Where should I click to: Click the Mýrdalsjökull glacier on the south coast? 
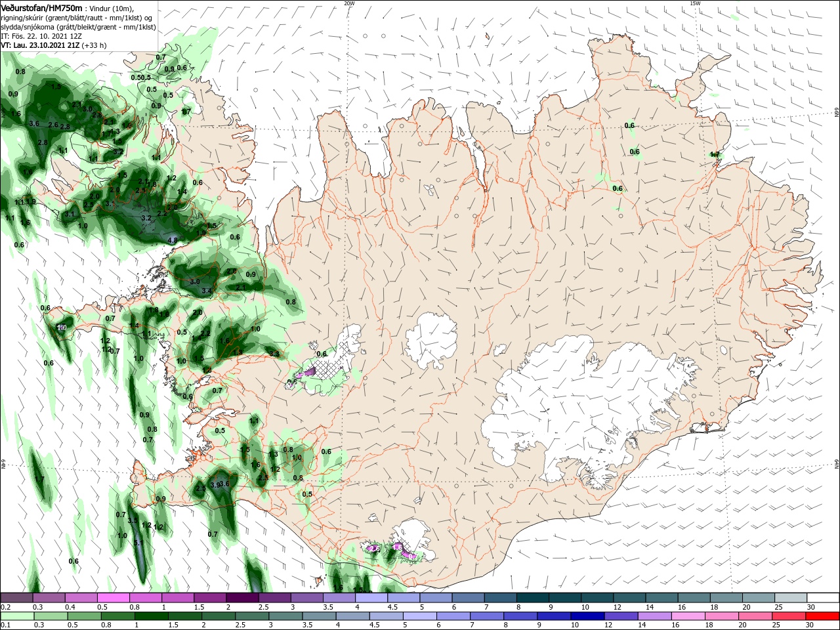click(x=412, y=539)
